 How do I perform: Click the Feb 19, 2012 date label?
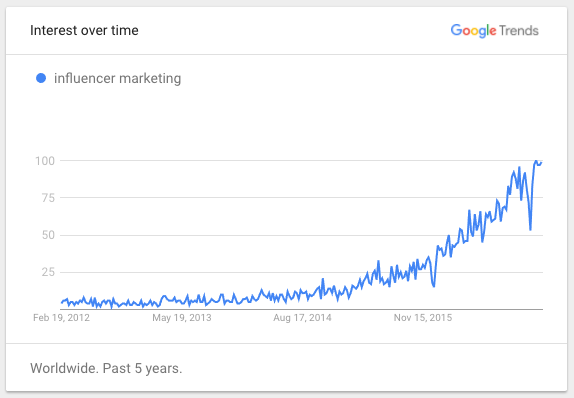pyautogui.click(x=61, y=317)
